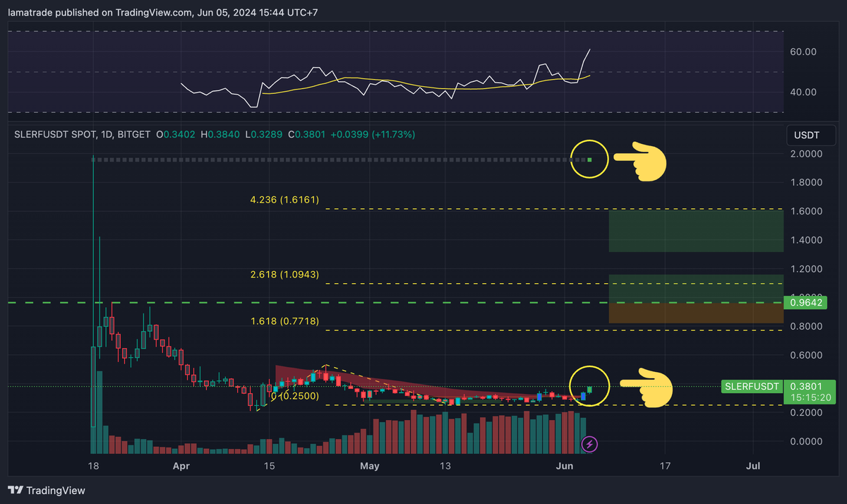The height and width of the screenshot is (504, 847).
Task: Select the upper green target zone near 1.4000–1.6000
Action: 696,231
